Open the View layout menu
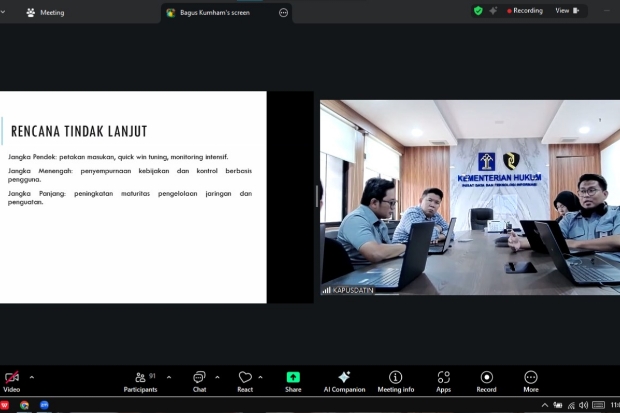Screen dimensions: 620x413 tap(567, 11)
